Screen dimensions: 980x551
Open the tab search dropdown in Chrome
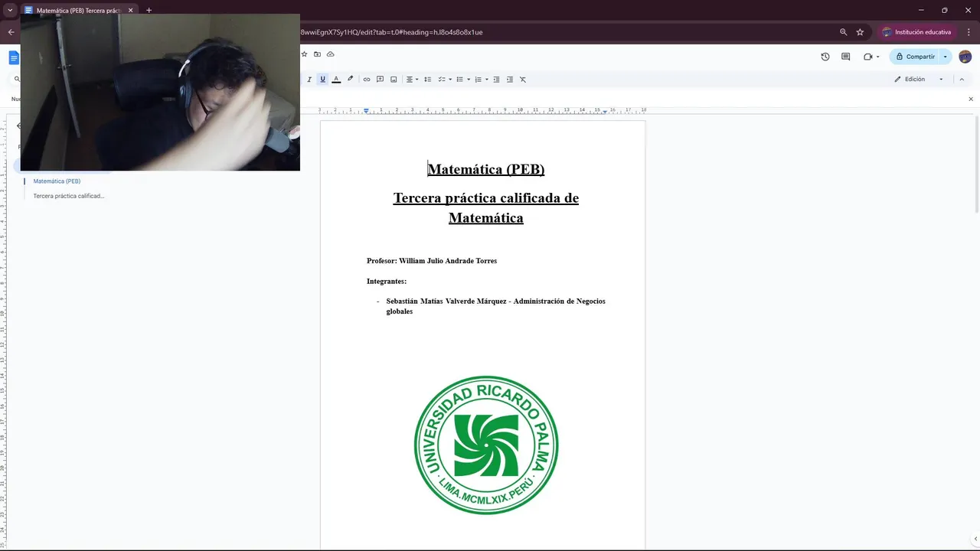pyautogui.click(x=10, y=10)
